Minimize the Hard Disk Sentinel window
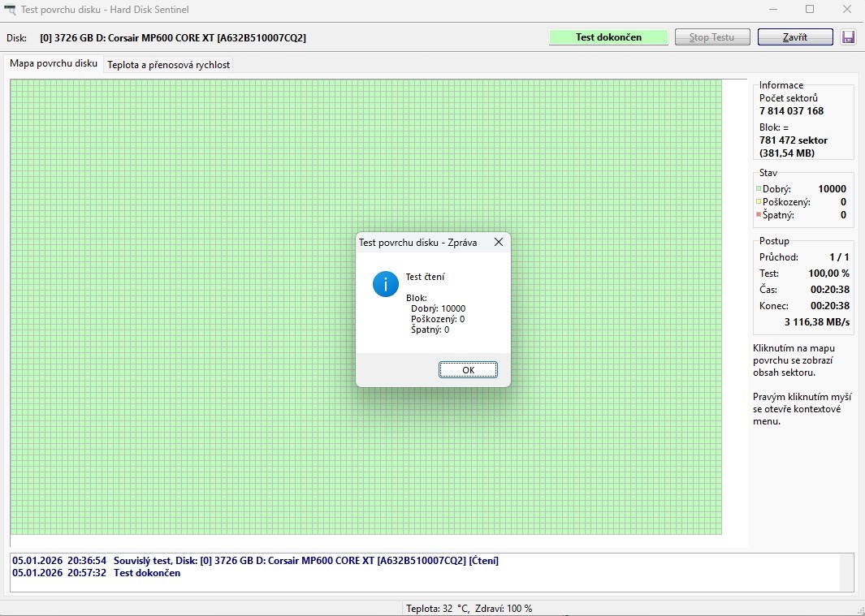 click(773, 9)
